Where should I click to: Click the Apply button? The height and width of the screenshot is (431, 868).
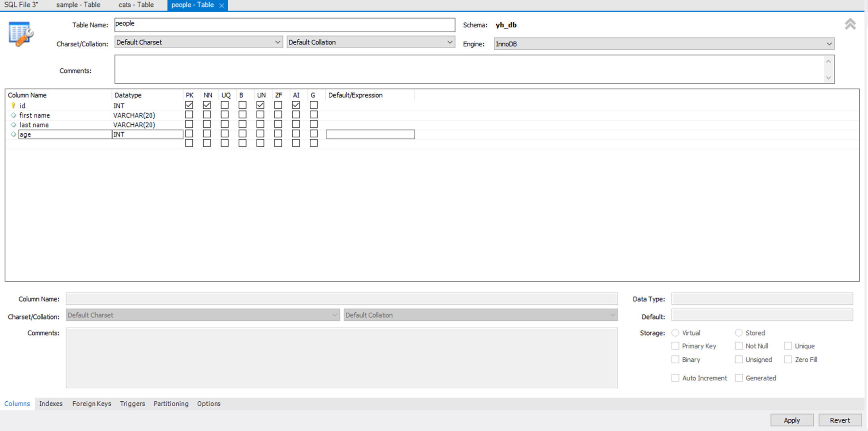tap(792, 420)
